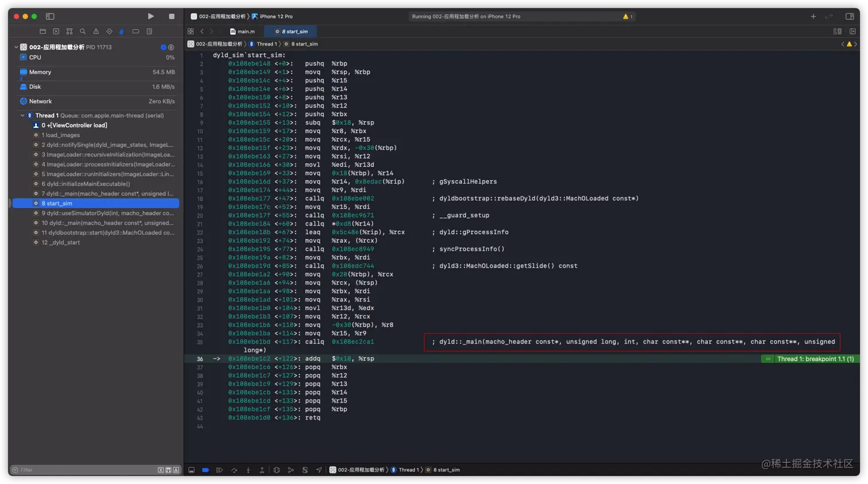The width and height of the screenshot is (868, 484).
Task: Click 8 start_sim in the editor jump bar
Action: 301,44
